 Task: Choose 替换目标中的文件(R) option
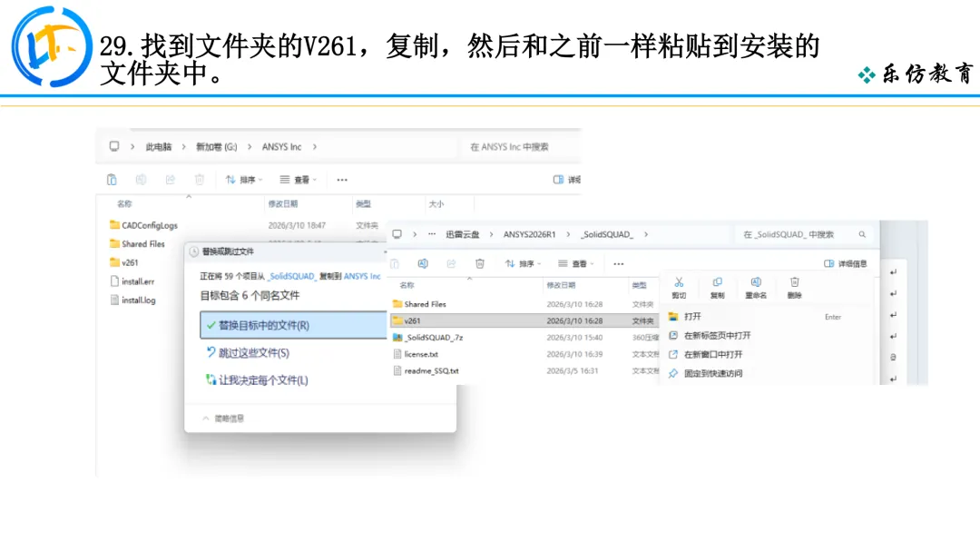(x=294, y=325)
